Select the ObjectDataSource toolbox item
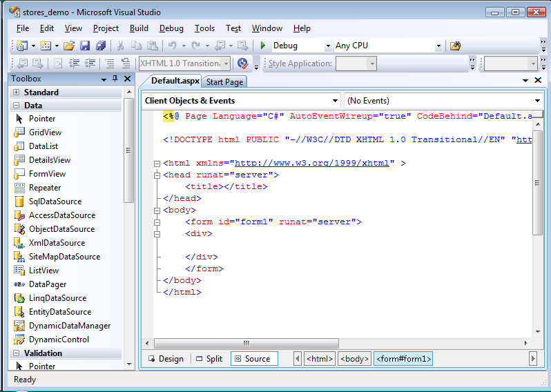551x392 pixels. 54,229
